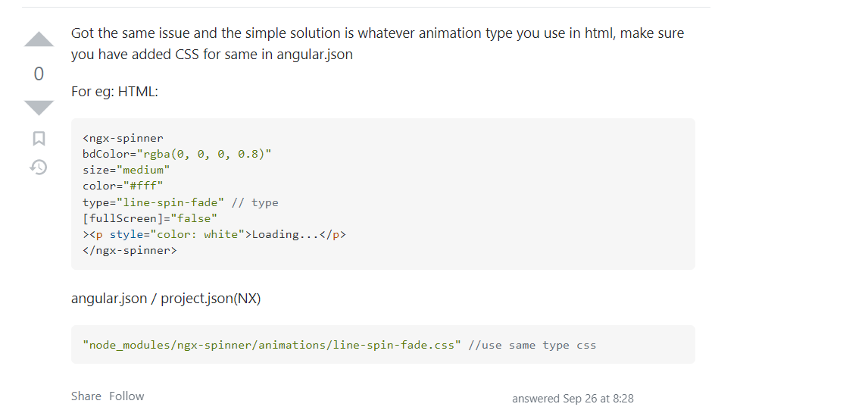Click the closing </ngx-spinner> tag
868x407 pixels.
pos(130,250)
